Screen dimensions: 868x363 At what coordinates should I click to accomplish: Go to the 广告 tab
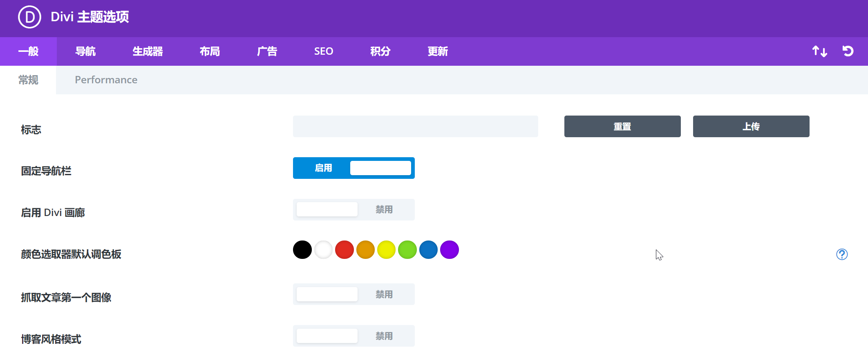pyautogui.click(x=267, y=51)
